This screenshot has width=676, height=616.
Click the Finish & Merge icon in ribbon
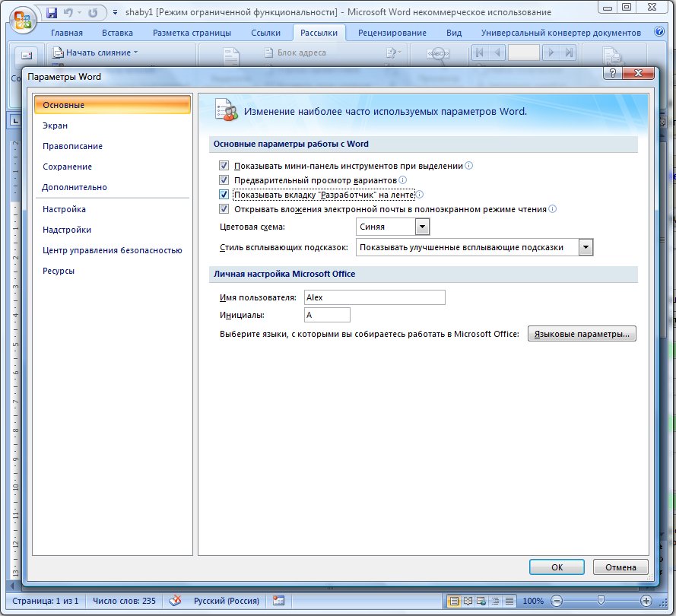pyautogui.click(x=612, y=56)
